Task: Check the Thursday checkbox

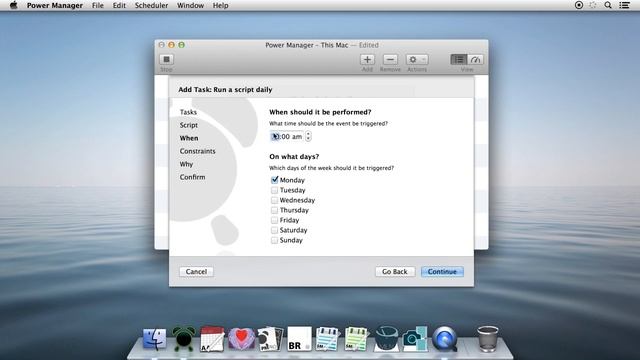Action: click(x=274, y=210)
